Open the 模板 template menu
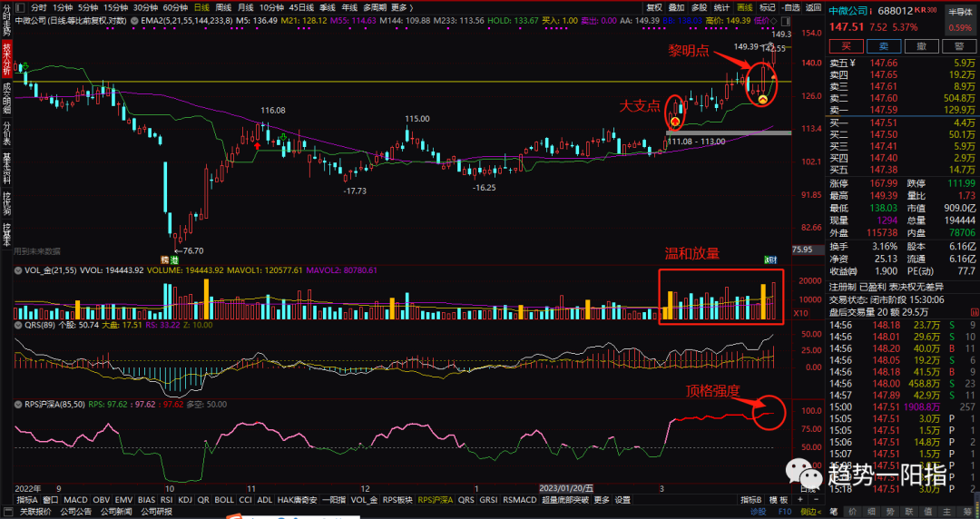 777,500
